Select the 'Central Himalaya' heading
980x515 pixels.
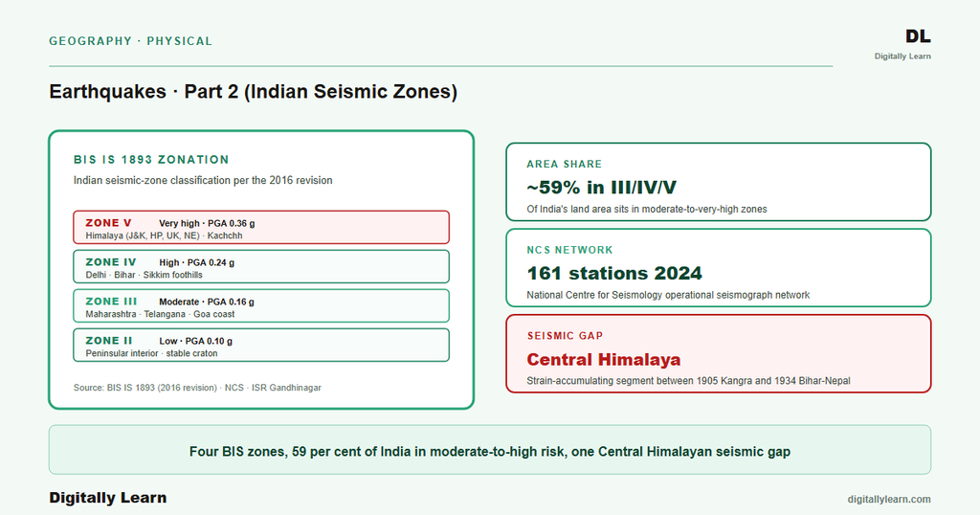pos(604,359)
